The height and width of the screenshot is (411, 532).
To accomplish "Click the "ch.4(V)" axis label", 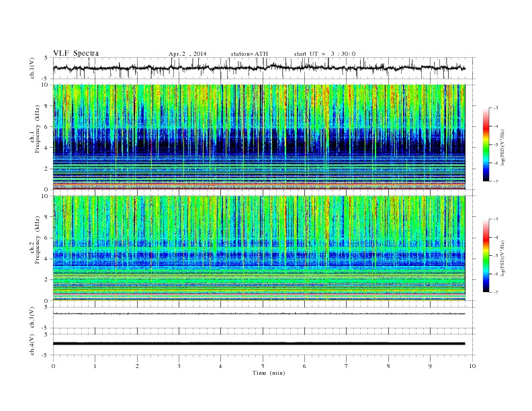I will (x=32, y=345).
